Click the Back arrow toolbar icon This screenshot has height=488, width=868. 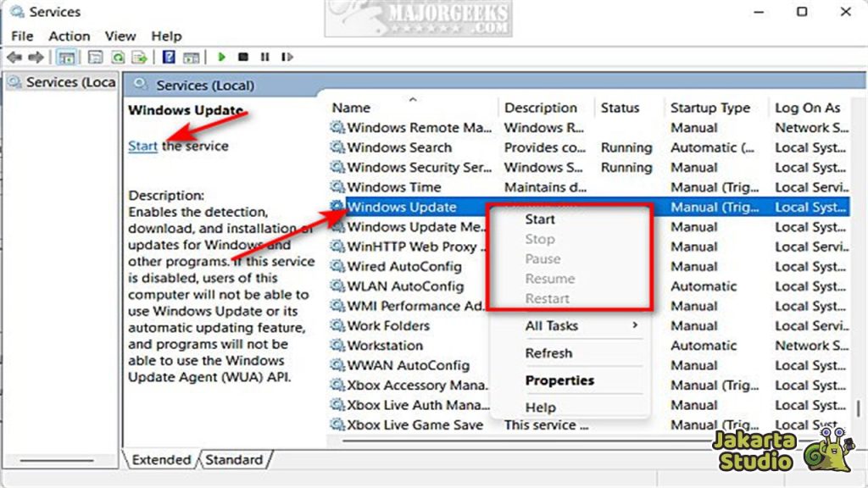(x=14, y=57)
